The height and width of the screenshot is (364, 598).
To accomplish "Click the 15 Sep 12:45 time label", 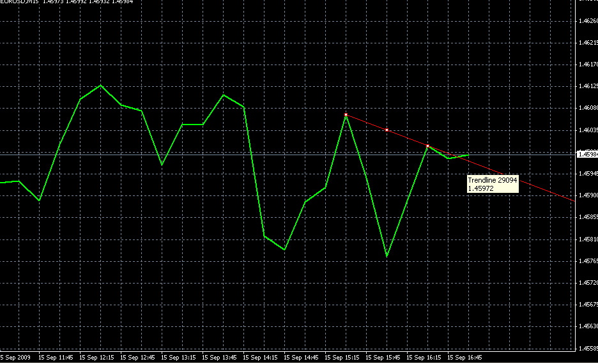I will coord(137,358).
